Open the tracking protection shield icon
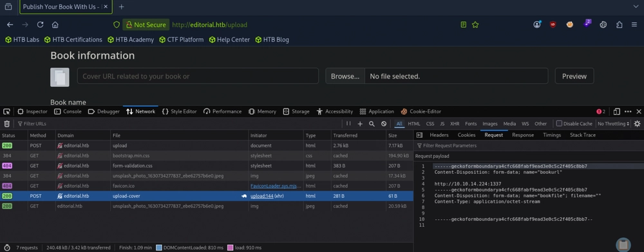The image size is (644, 252). (x=117, y=24)
